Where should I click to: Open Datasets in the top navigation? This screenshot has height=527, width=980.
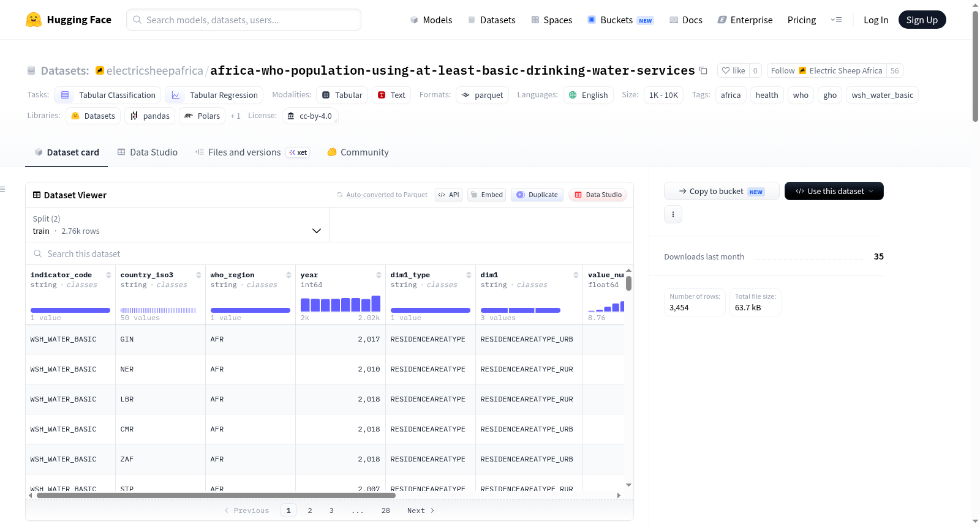[491, 20]
